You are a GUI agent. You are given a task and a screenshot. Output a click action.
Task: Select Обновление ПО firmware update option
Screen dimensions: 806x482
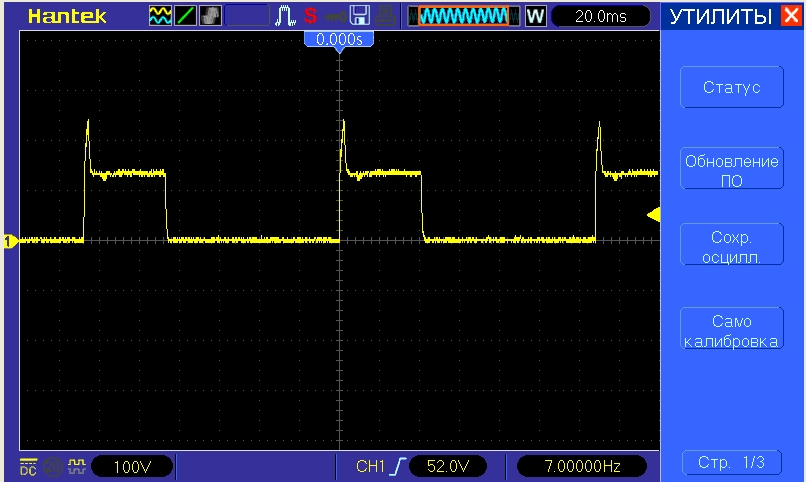pyautogui.click(x=731, y=170)
